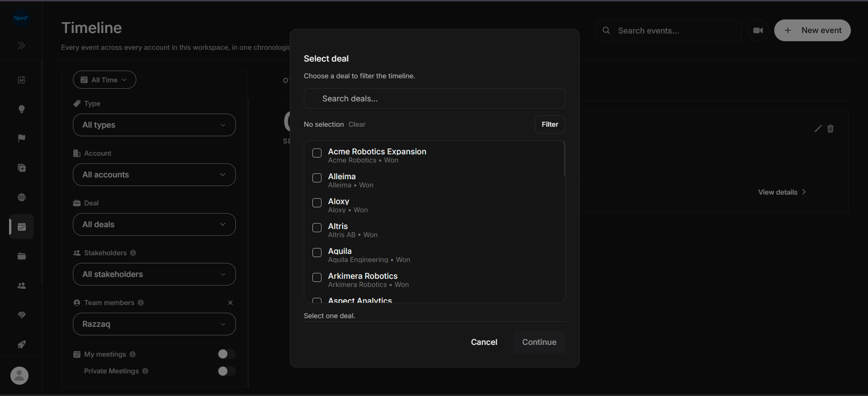This screenshot has width=868, height=396.
Task: Clear Team members filter with X
Action: (x=230, y=303)
